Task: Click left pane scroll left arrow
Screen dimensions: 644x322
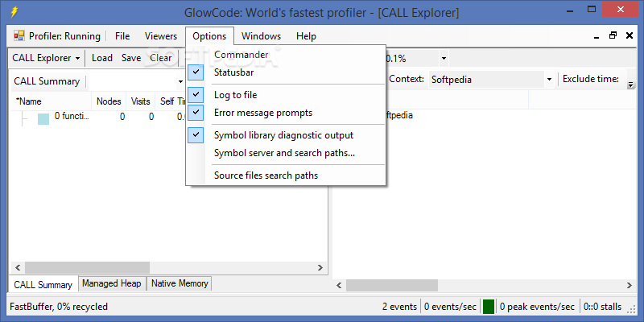Action: pos(18,267)
